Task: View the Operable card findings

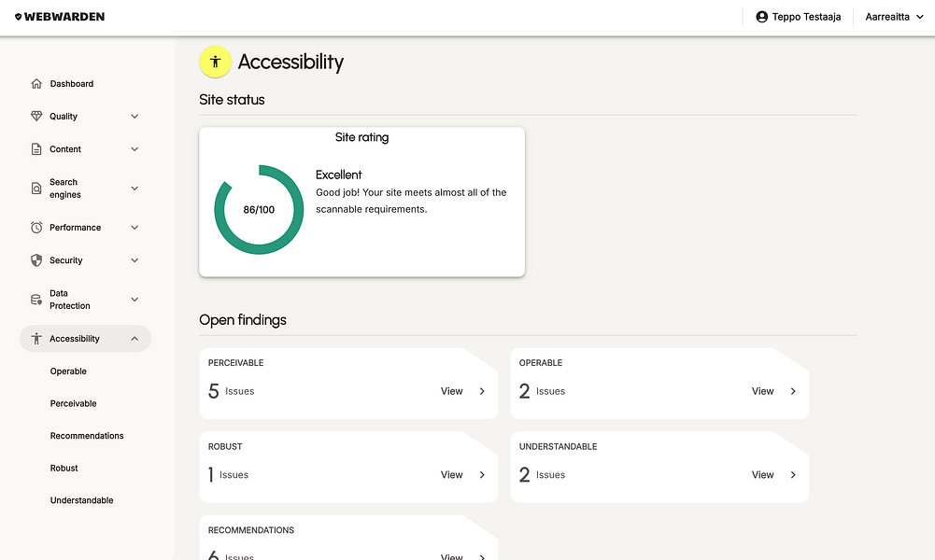Action: 774,391
